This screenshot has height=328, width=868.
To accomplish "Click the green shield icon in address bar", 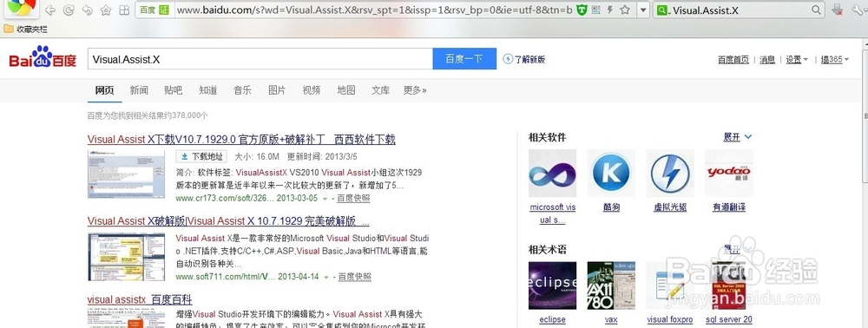I will [x=581, y=10].
